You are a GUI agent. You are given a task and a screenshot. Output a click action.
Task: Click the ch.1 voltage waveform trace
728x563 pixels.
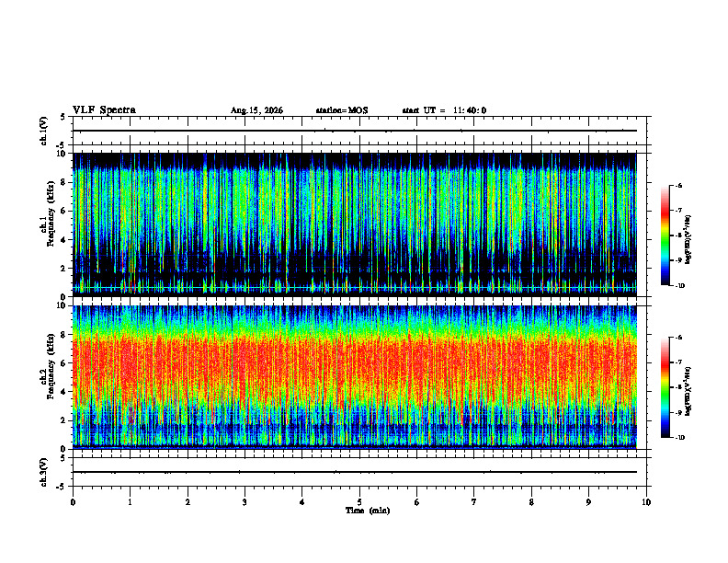point(355,131)
